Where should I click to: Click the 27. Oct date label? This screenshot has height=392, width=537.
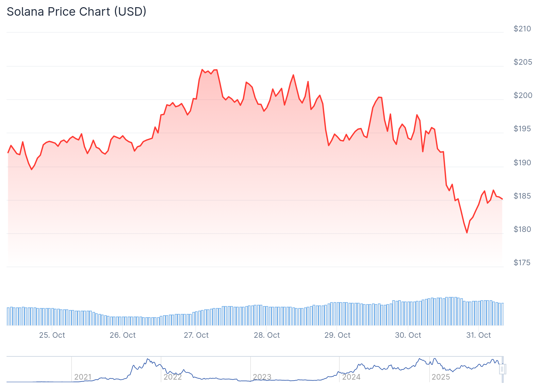196,335
